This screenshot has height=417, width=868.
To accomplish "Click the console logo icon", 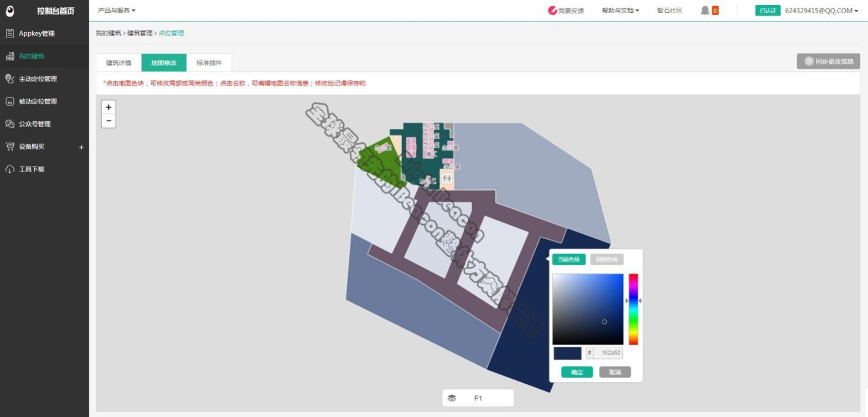I will coord(10,11).
